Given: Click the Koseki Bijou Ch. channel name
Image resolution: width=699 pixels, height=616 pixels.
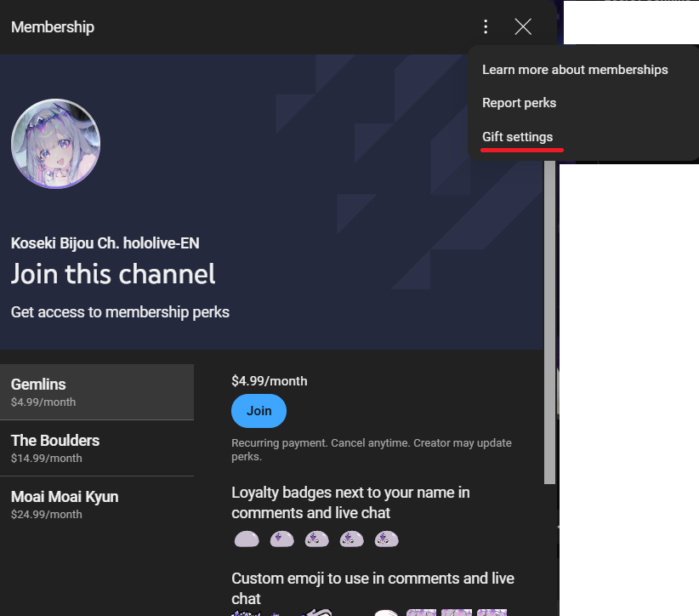Looking at the screenshot, I should click(105, 243).
